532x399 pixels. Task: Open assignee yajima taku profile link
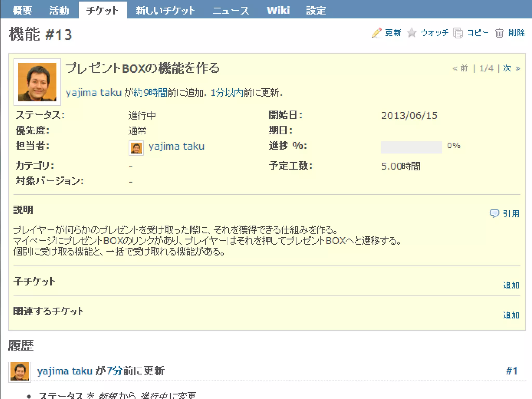176,146
